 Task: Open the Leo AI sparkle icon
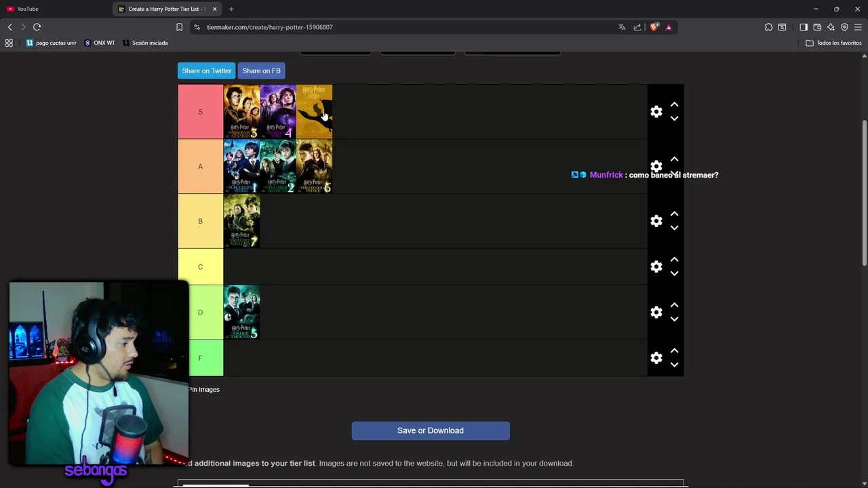(x=831, y=27)
